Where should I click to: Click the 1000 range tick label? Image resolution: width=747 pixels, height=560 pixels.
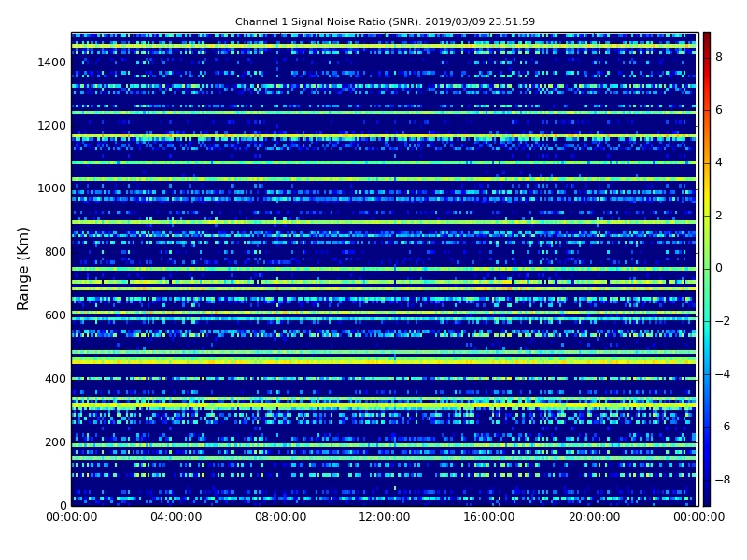coord(51,189)
